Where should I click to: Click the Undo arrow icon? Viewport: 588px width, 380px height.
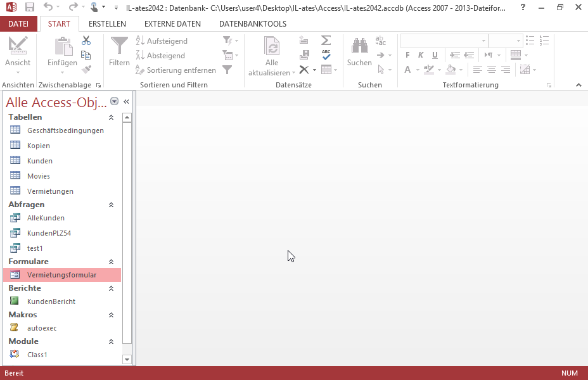(x=48, y=7)
